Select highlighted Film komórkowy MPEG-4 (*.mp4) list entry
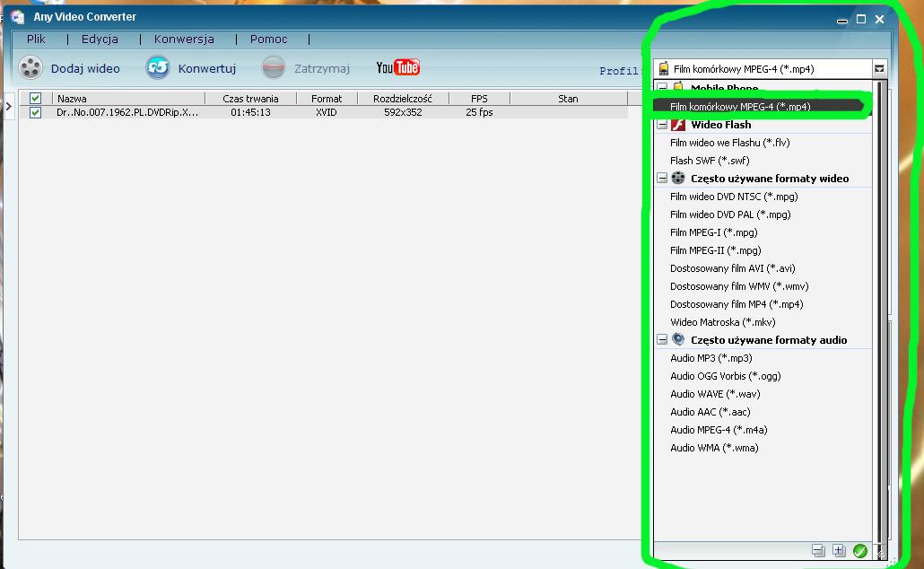The width and height of the screenshot is (924, 569). coord(763,107)
